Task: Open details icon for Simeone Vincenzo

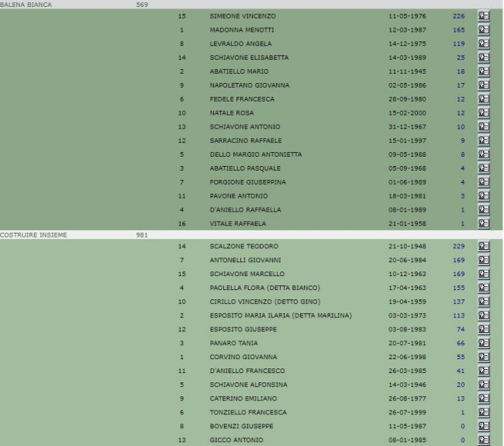Action: point(484,16)
